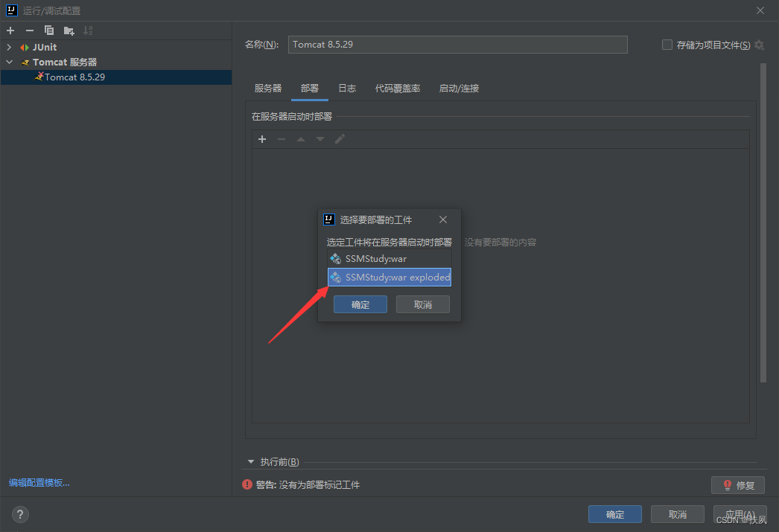Edit the 名称 field containing Tomcat 8.5.29
779x532 pixels.
(x=457, y=45)
